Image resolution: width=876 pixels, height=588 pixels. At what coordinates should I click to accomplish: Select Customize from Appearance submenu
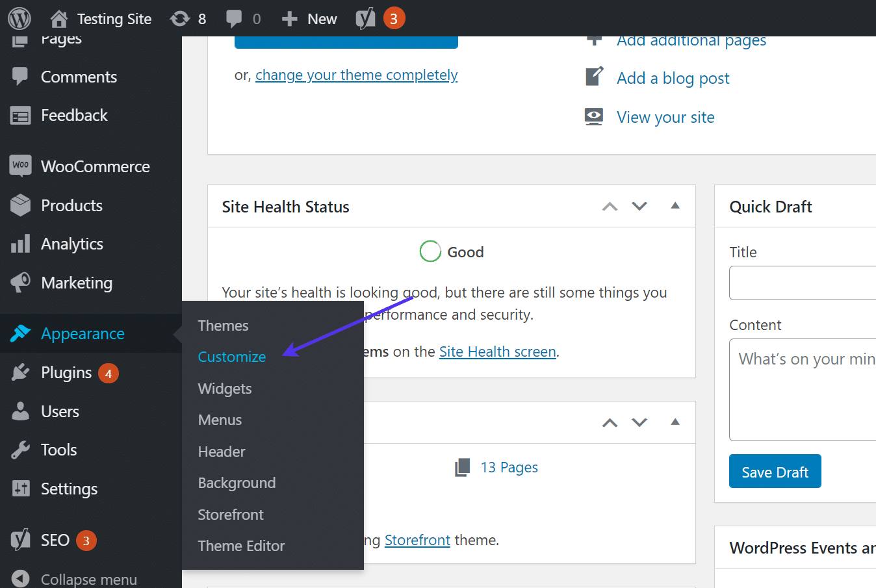pyautogui.click(x=232, y=357)
